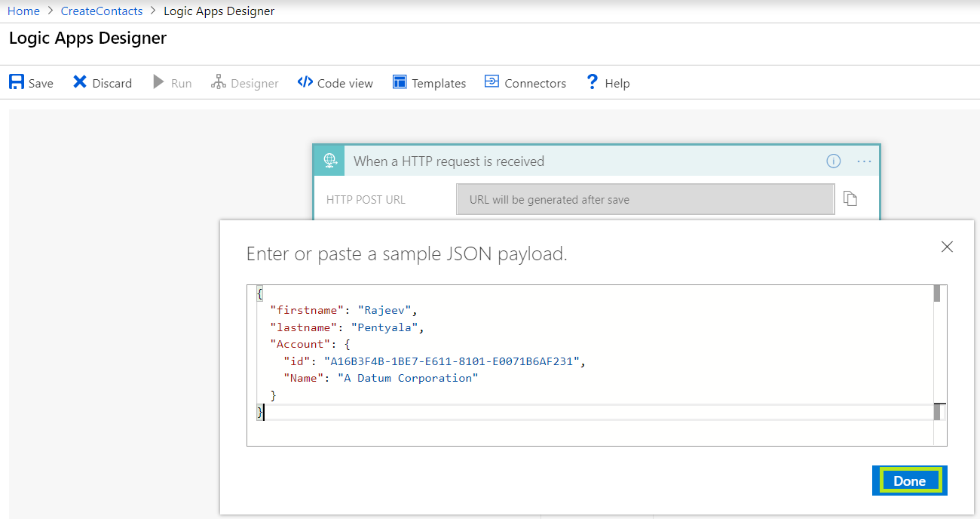Open the Logic Apps Designer breadcrumb
The width and height of the screenshot is (980, 519).
pos(219,11)
